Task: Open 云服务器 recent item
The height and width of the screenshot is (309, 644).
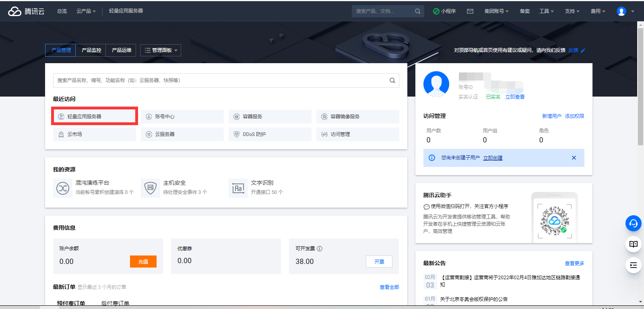Action: [x=182, y=134]
